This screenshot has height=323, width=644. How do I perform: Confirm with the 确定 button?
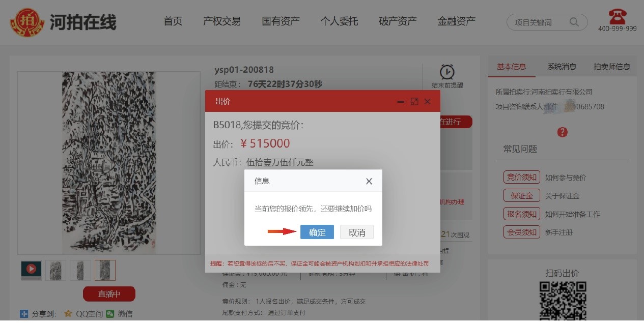click(317, 232)
